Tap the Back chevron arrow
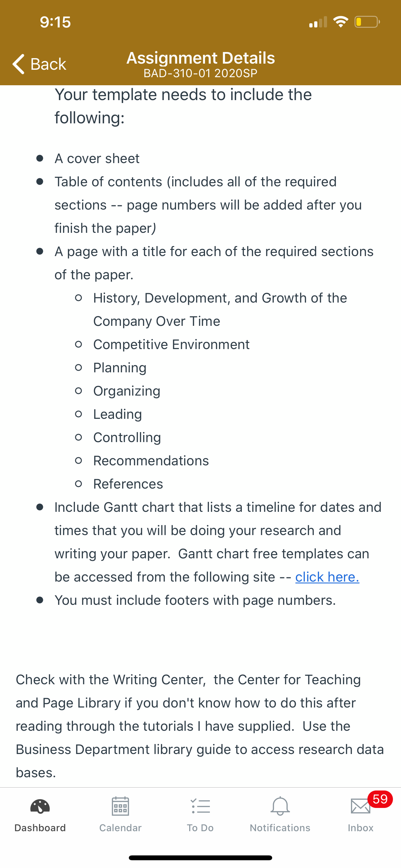The width and height of the screenshot is (401, 868). [18, 64]
